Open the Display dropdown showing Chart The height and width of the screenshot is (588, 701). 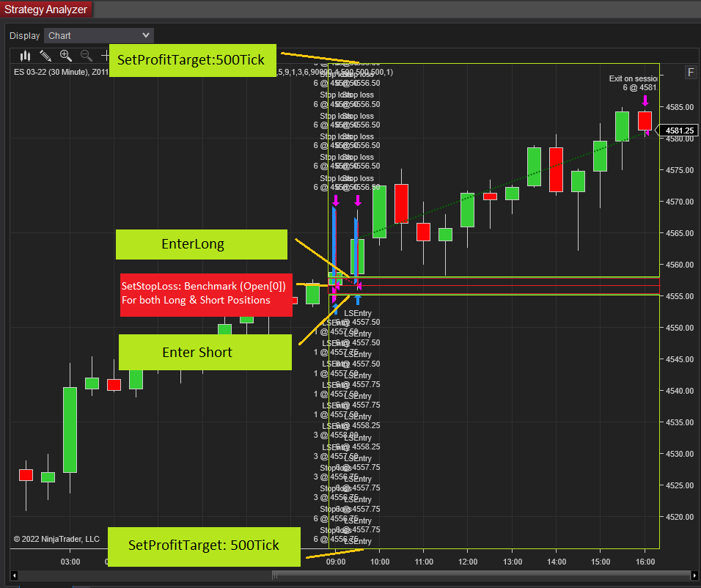(x=99, y=36)
